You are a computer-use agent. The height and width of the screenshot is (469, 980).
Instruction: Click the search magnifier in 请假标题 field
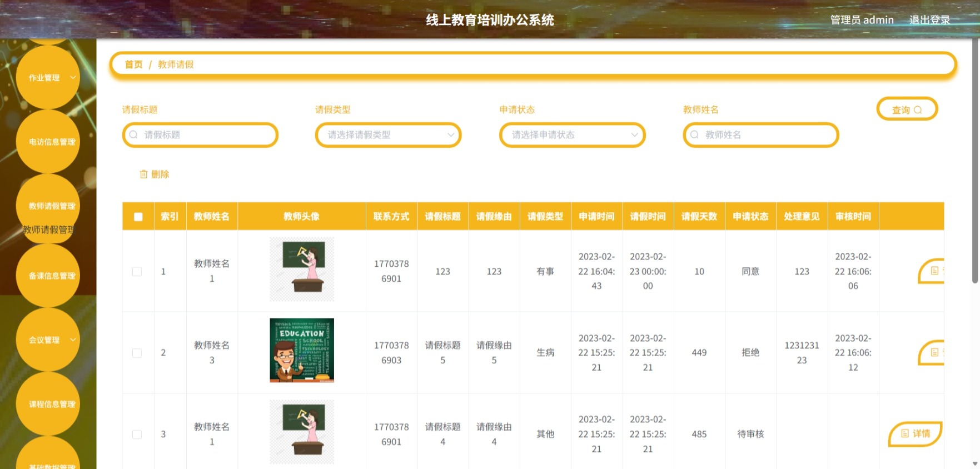(133, 134)
